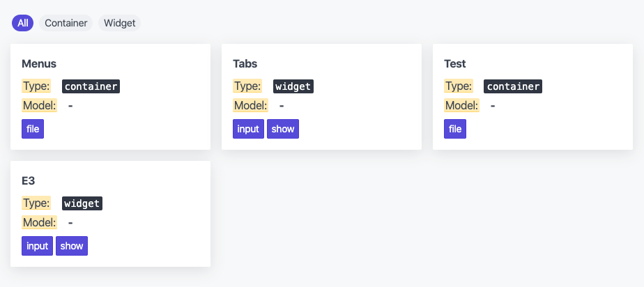644x287 pixels.
Task: Click the input tag on Tabs card
Action: point(249,129)
